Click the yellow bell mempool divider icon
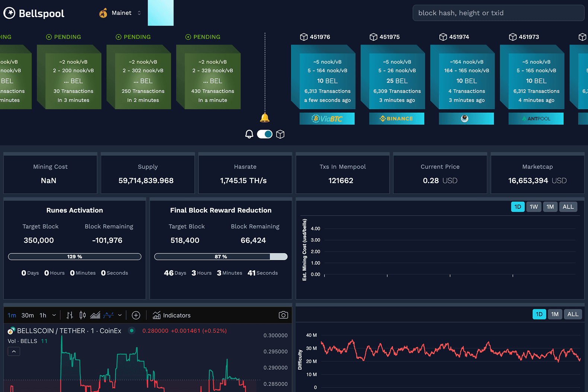 click(265, 117)
